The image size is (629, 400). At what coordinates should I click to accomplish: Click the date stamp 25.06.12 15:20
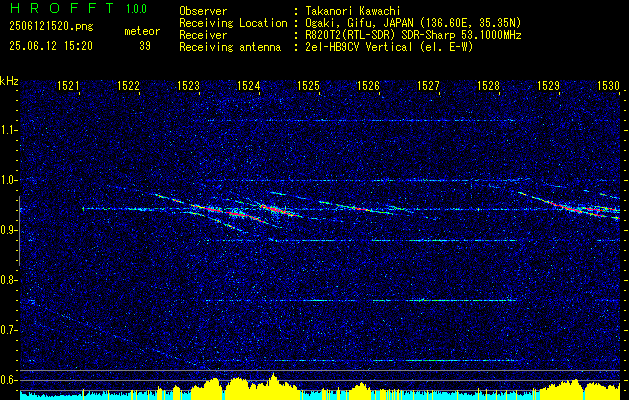(51, 46)
